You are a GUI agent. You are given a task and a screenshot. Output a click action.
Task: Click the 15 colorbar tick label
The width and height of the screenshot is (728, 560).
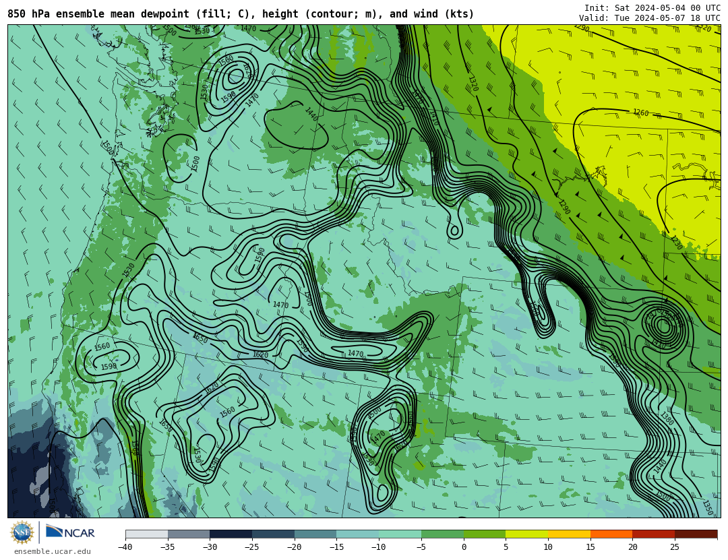point(590,547)
